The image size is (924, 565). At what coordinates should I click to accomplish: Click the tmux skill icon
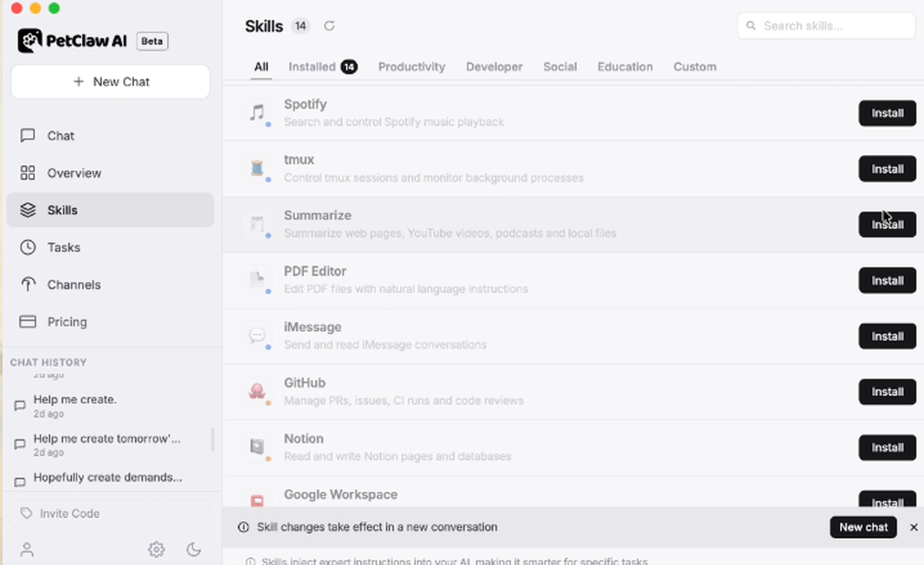pyautogui.click(x=258, y=169)
